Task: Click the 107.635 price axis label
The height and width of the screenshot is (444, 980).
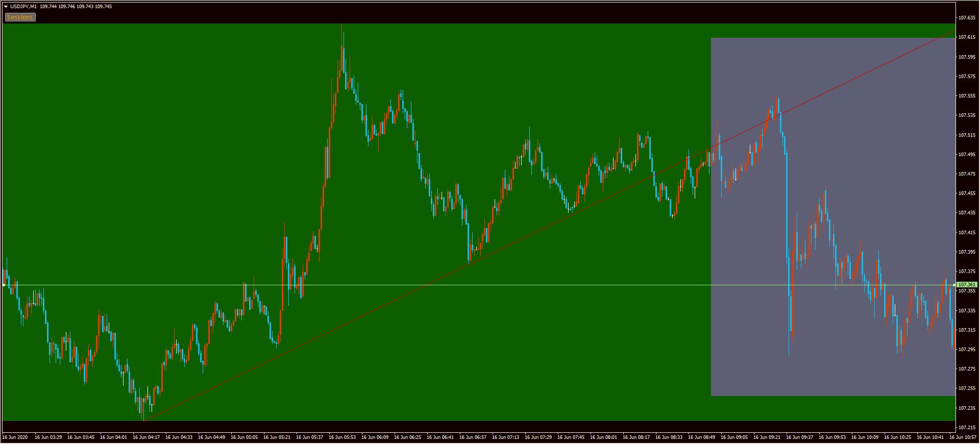Action: pyautogui.click(x=966, y=18)
